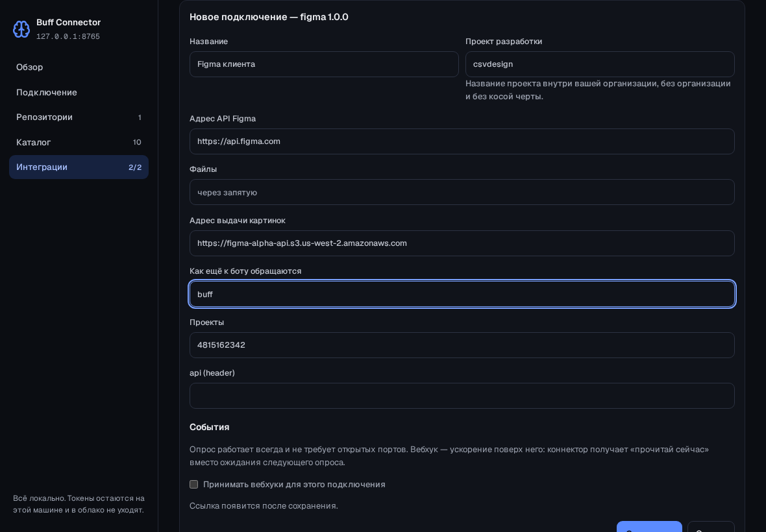This screenshot has height=532, width=766.
Task: Click the Интеграции 2/2 counter
Action: (x=135, y=167)
